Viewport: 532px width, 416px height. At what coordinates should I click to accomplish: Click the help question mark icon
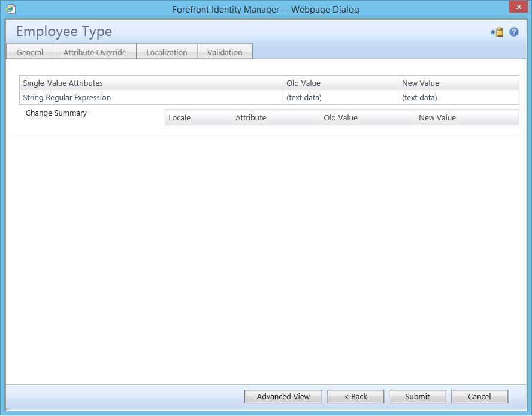513,32
